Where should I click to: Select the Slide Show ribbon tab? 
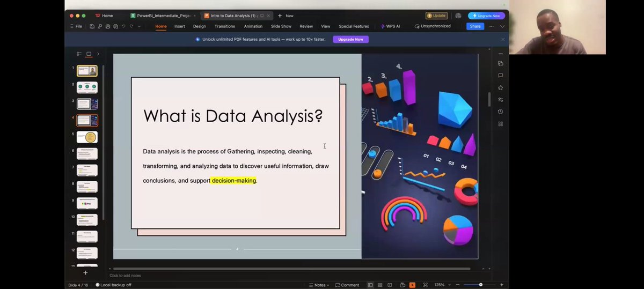click(x=281, y=26)
